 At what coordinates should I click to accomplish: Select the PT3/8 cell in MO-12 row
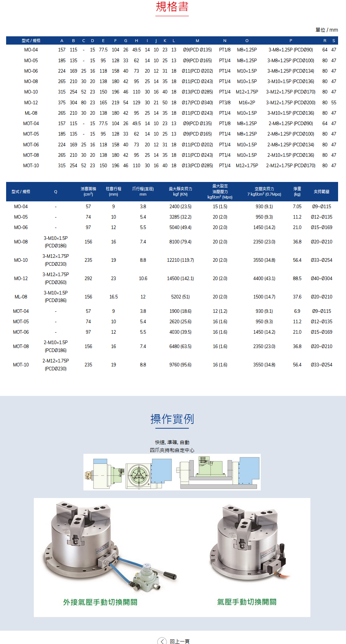(225, 102)
